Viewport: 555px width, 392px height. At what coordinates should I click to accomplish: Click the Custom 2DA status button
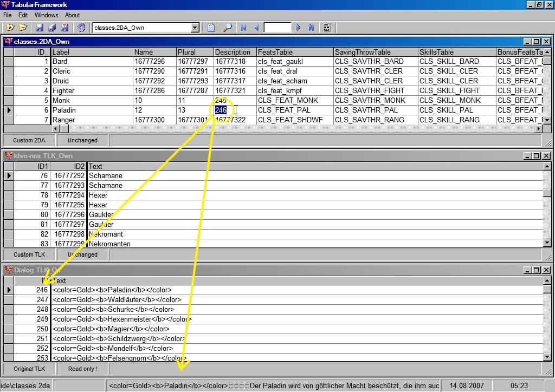tap(29, 140)
